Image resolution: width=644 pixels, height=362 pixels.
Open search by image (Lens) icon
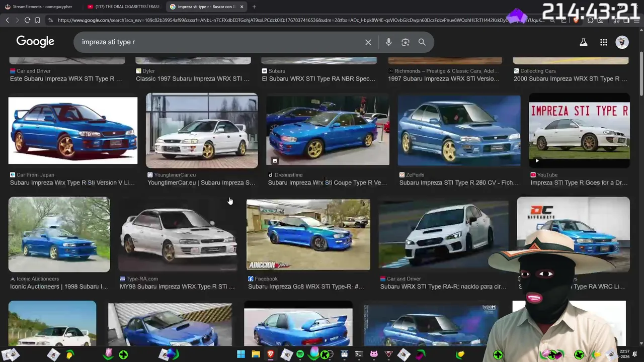406,42
